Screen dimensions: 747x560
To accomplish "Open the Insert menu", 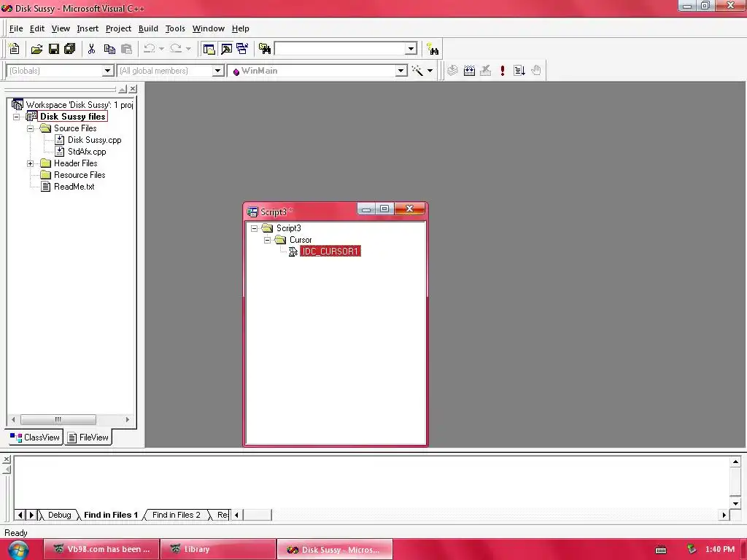I will click(x=88, y=28).
